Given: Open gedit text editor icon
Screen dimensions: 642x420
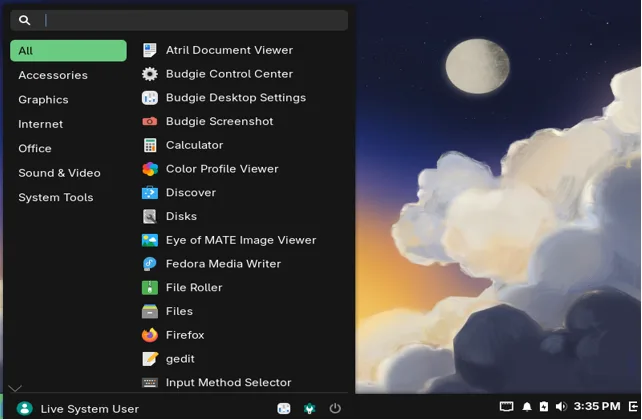Looking at the screenshot, I should (x=149, y=359).
